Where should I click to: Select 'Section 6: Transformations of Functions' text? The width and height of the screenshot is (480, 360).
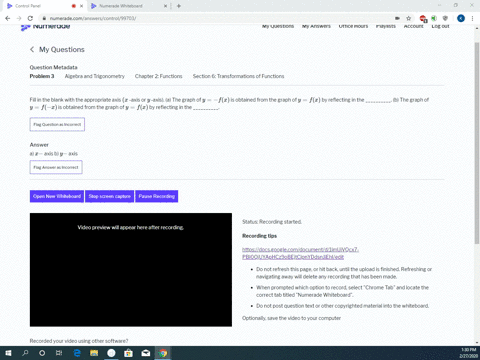tap(238, 76)
